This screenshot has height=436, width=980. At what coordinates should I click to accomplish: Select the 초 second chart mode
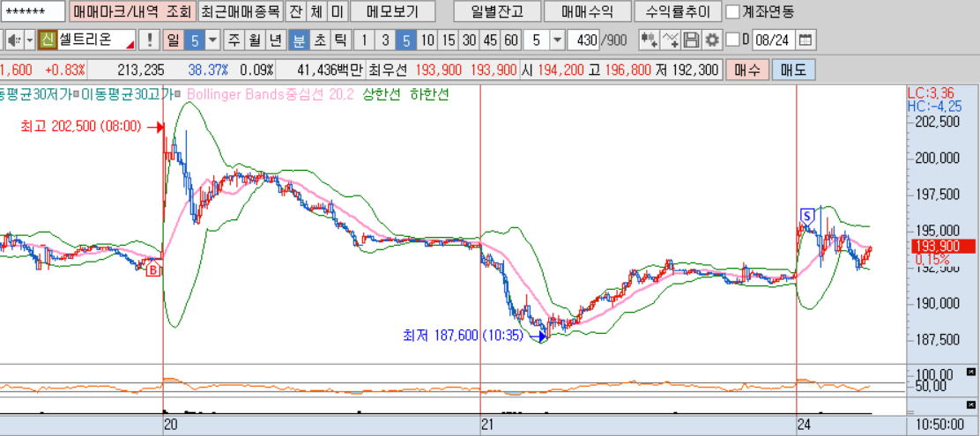tap(319, 41)
